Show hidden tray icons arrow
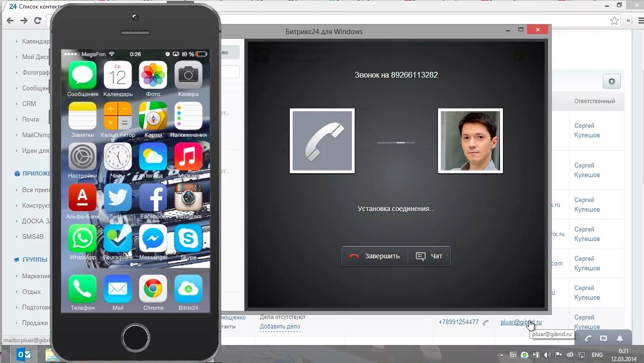 pyautogui.click(x=502, y=355)
